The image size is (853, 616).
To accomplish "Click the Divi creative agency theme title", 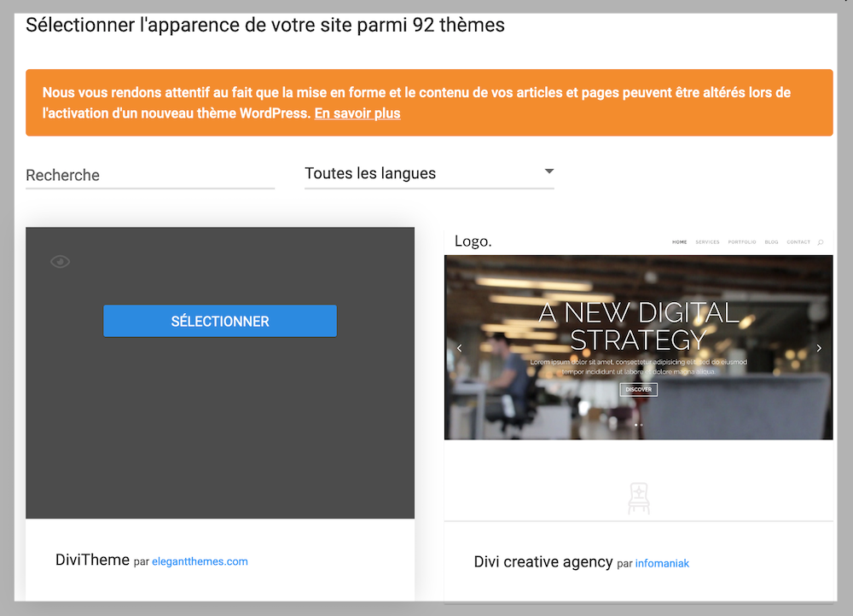I will (x=543, y=561).
